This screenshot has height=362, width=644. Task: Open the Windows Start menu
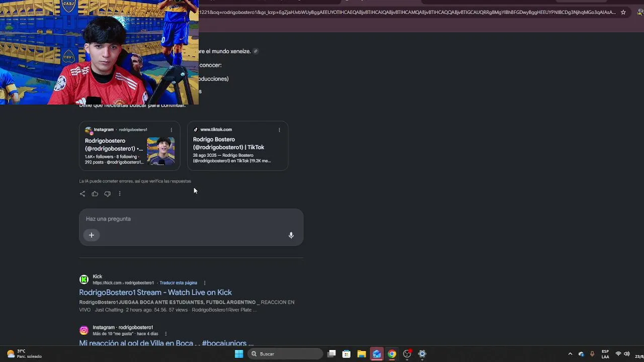pos(239,354)
